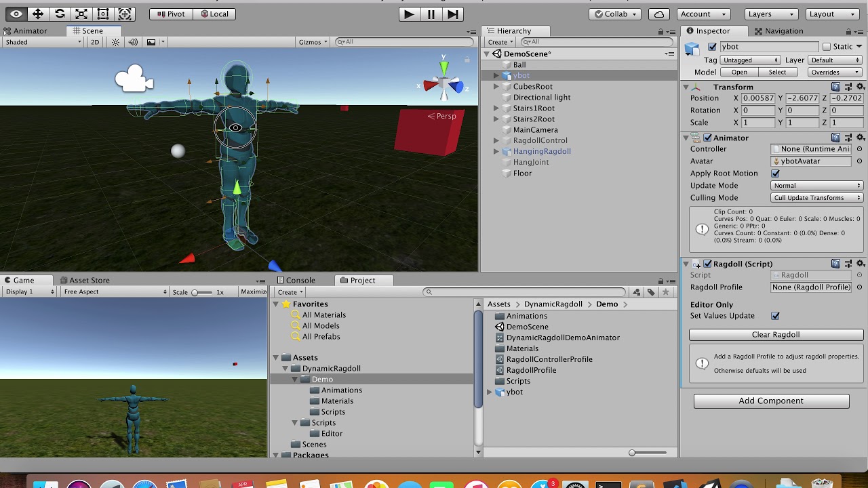Switch to the Asset Store tab

(84, 280)
